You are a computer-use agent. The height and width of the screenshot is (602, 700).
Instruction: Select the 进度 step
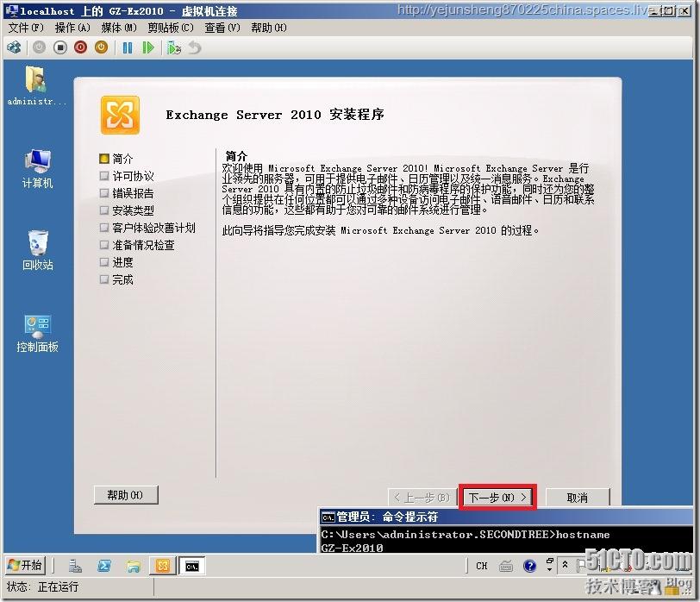(116, 262)
